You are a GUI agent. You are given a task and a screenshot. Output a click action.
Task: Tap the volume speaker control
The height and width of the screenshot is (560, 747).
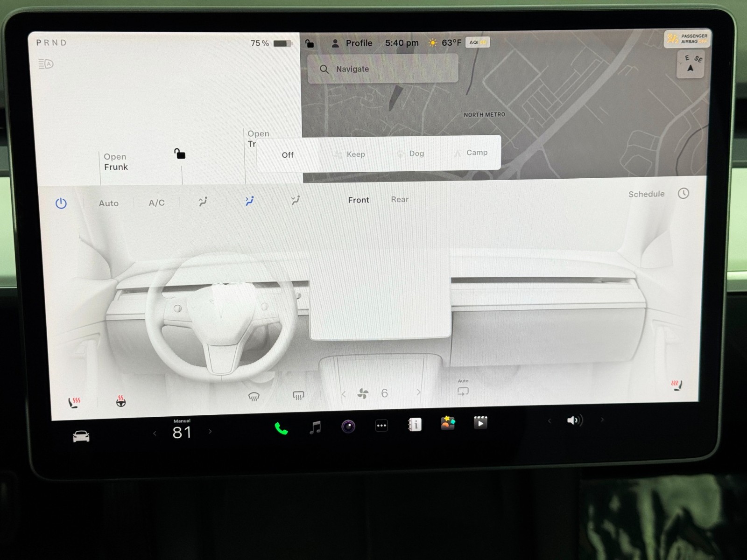coord(574,420)
